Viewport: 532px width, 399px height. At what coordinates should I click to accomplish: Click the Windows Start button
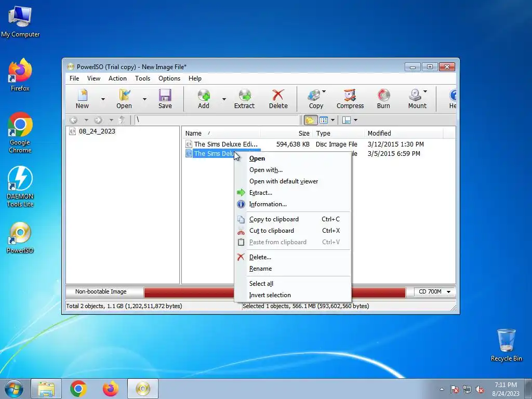14,389
